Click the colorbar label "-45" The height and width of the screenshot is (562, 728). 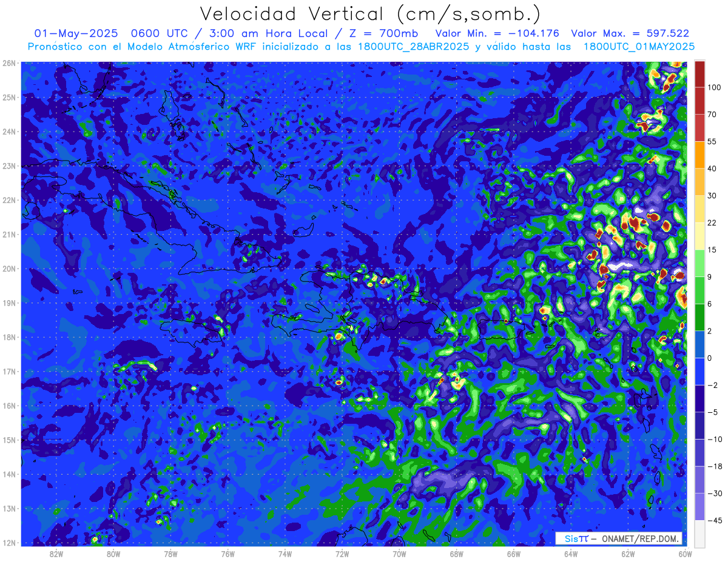[713, 520]
